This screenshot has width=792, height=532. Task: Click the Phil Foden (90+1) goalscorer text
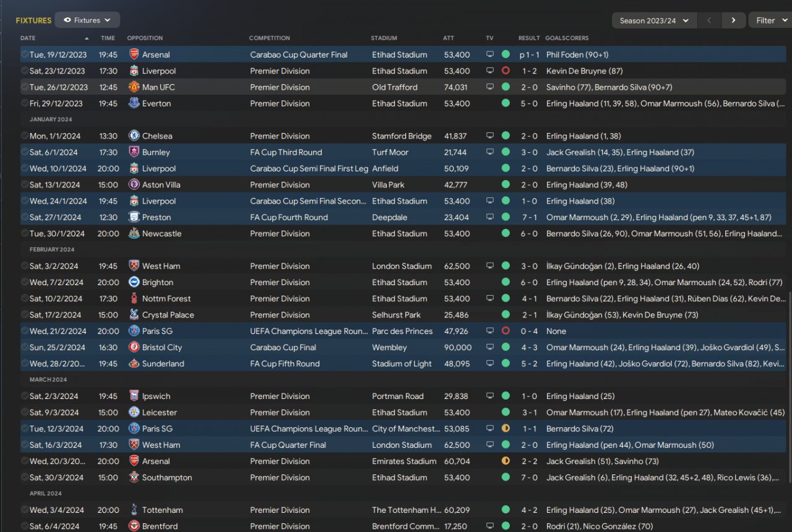click(x=577, y=54)
